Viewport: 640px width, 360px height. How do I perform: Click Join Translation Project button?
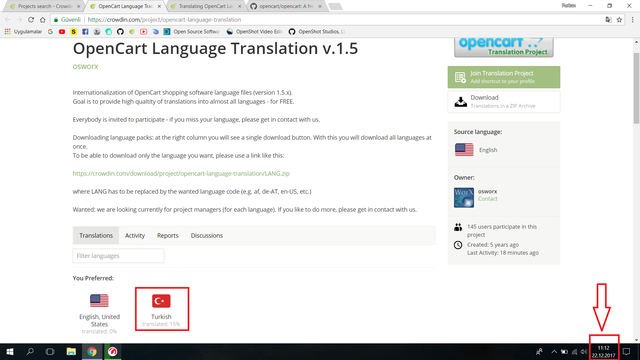tap(504, 77)
